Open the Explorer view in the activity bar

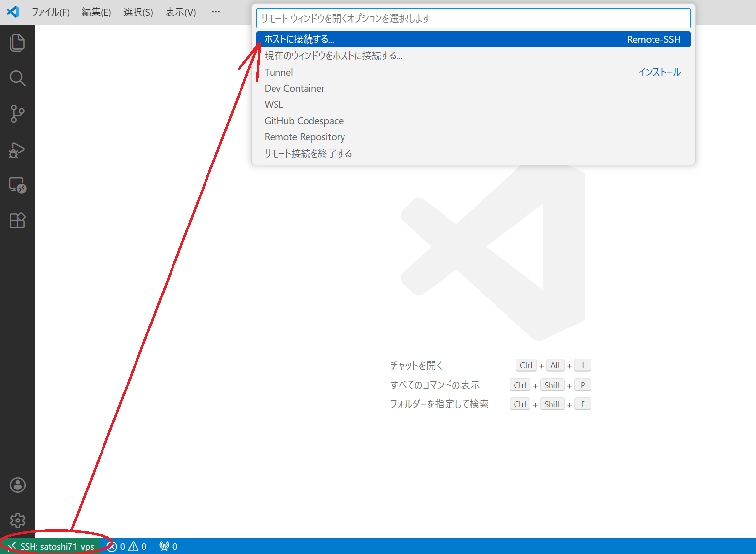click(18, 43)
